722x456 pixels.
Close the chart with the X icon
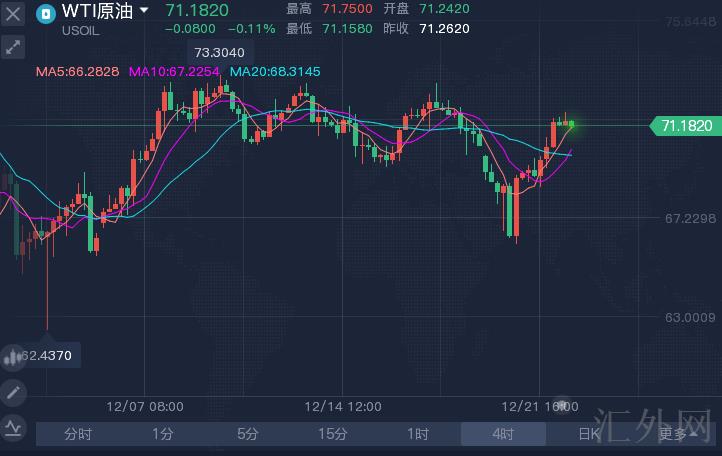coord(13,14)
